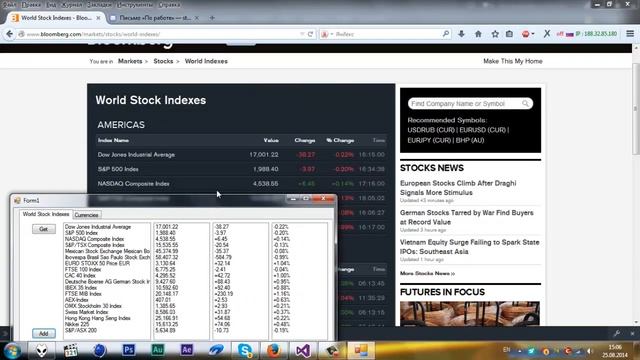Click Stocks breadcrumb link
Image resolution: width=640 pixels, height=360 pixels.
163,61
